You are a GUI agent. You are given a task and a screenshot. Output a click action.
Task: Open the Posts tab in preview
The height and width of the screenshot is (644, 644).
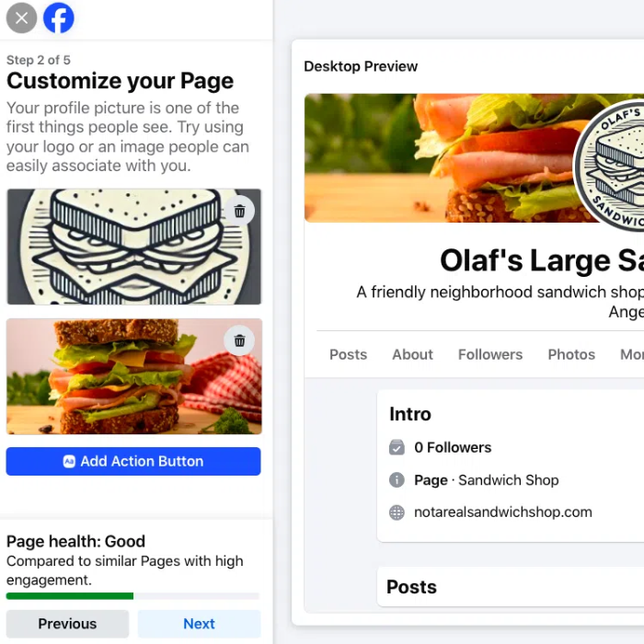[x=349, y=354]
